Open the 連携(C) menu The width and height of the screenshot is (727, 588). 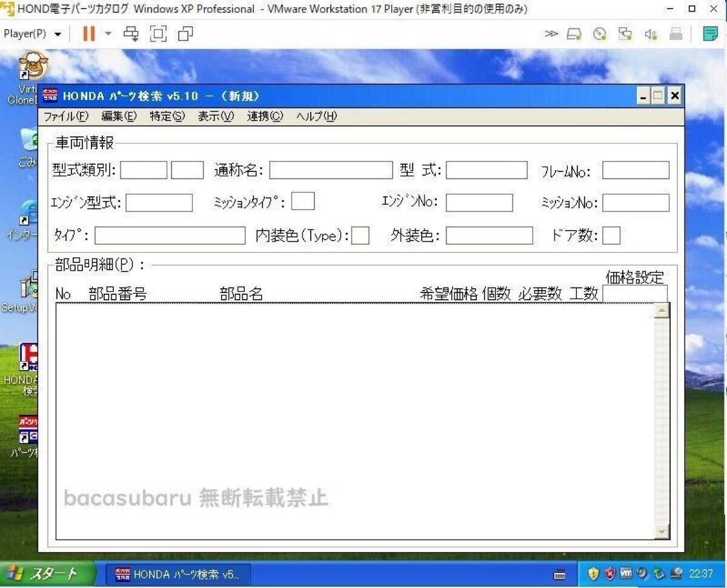tap(265, 116)
